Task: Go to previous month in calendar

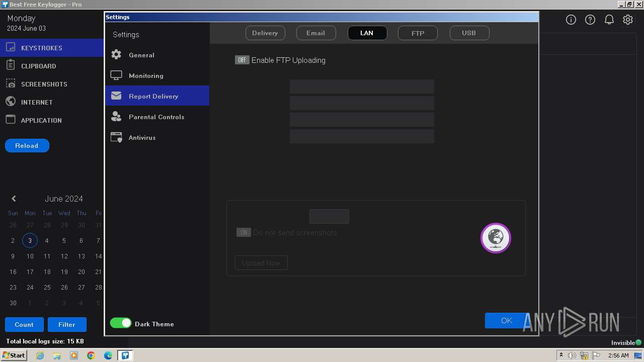Action: coord(14,199)
